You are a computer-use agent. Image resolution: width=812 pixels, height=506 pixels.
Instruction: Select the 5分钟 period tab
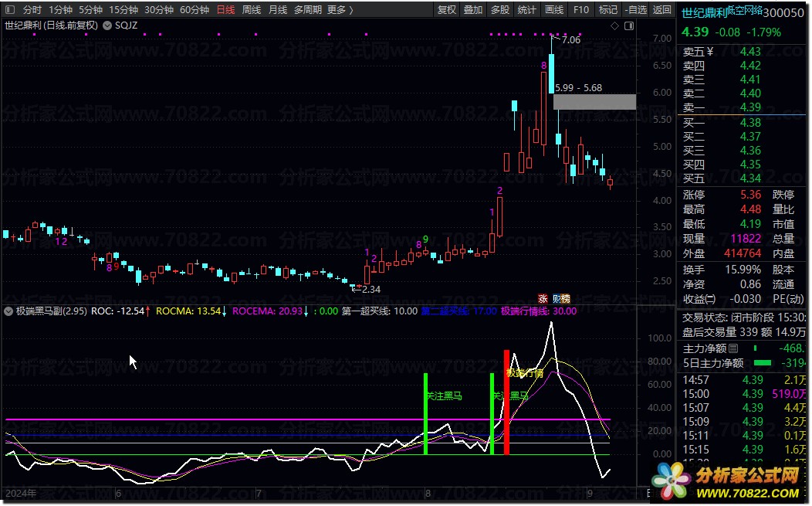90,10
